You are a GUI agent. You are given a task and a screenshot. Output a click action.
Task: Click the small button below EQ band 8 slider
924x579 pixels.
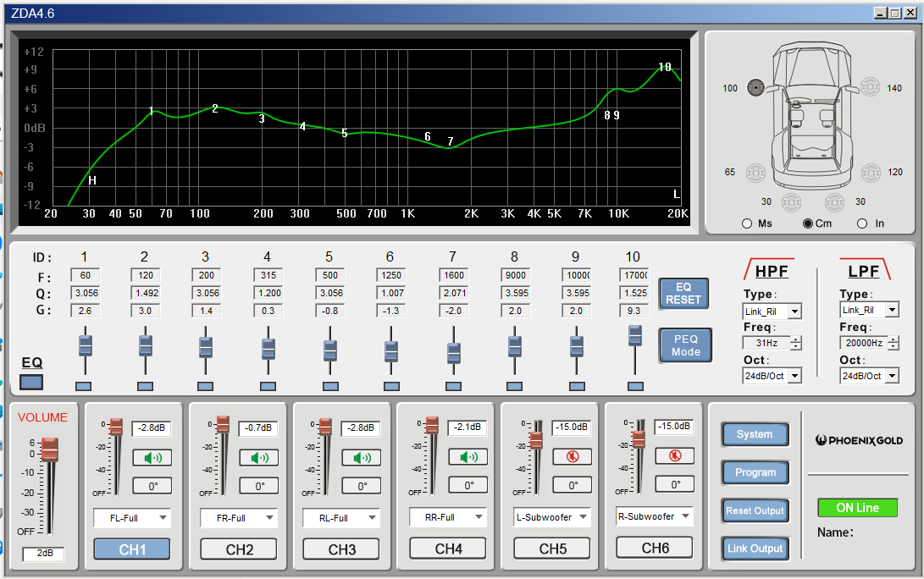click(x=514, y=386)
